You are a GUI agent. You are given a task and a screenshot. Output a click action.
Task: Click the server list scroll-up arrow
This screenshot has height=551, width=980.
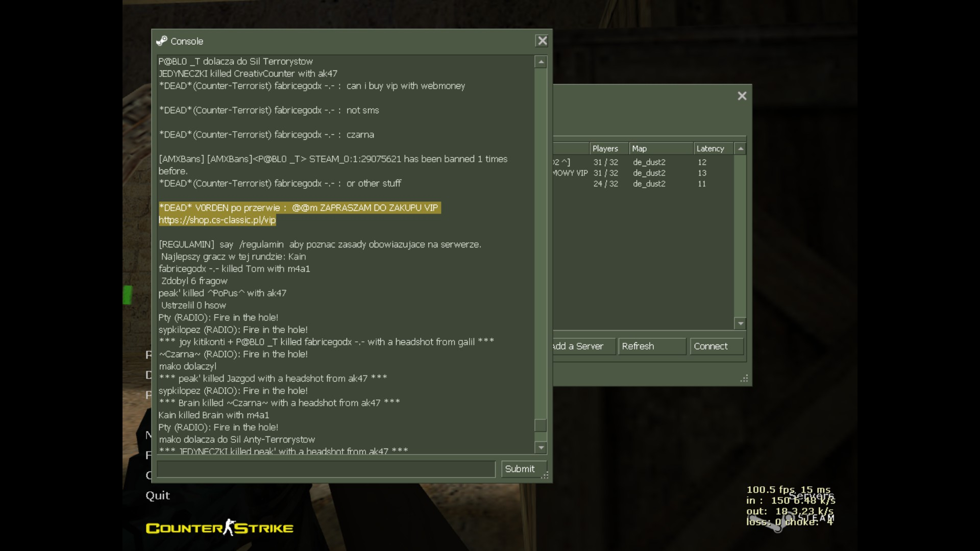(741, 148)
